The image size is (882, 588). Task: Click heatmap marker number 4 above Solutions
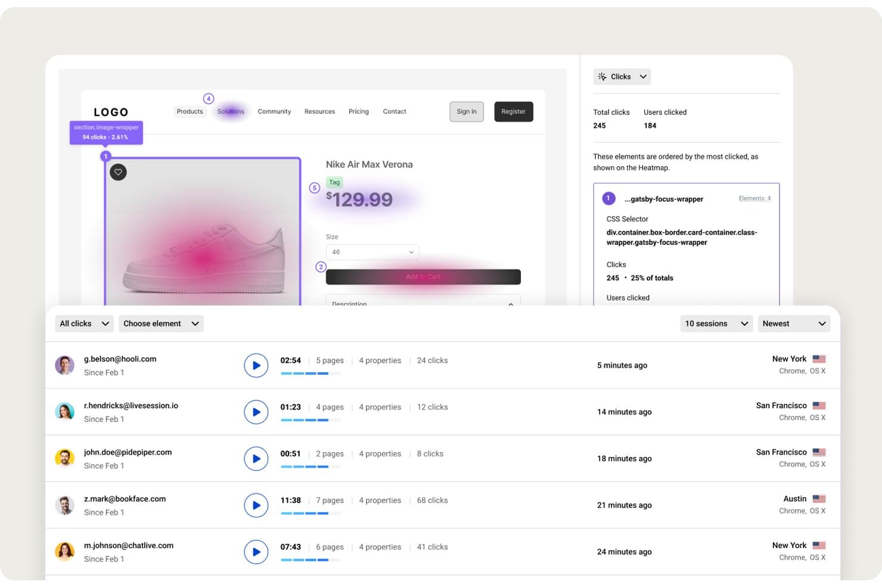point(209,99)
